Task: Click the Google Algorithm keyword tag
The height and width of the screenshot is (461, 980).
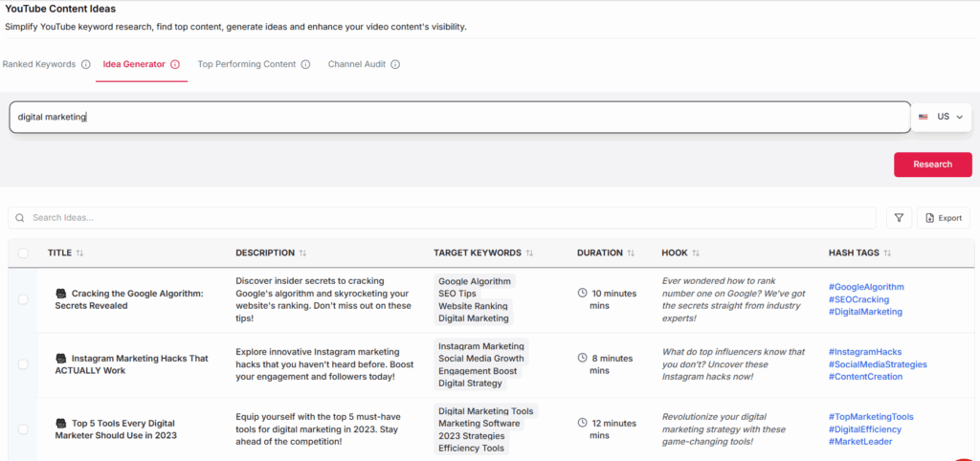Action: pyautogui.click(x=475, y=281)
